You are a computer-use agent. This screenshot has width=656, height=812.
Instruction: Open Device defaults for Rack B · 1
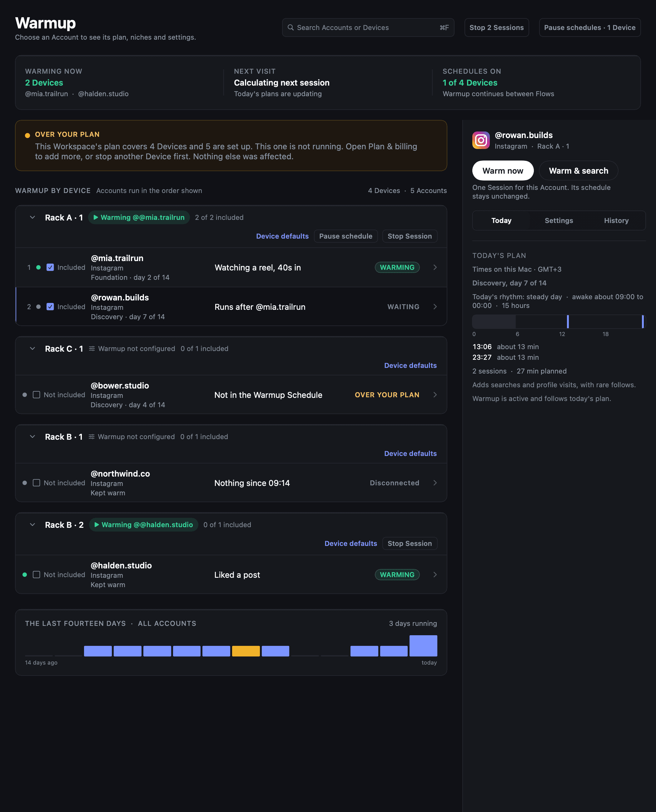point(410,453)
